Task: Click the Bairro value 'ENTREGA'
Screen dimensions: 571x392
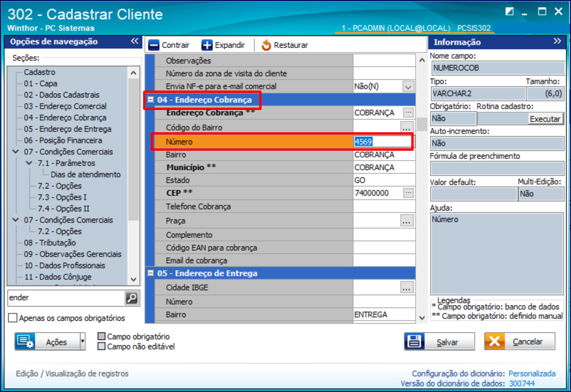Action: click(x=371, y=315)
